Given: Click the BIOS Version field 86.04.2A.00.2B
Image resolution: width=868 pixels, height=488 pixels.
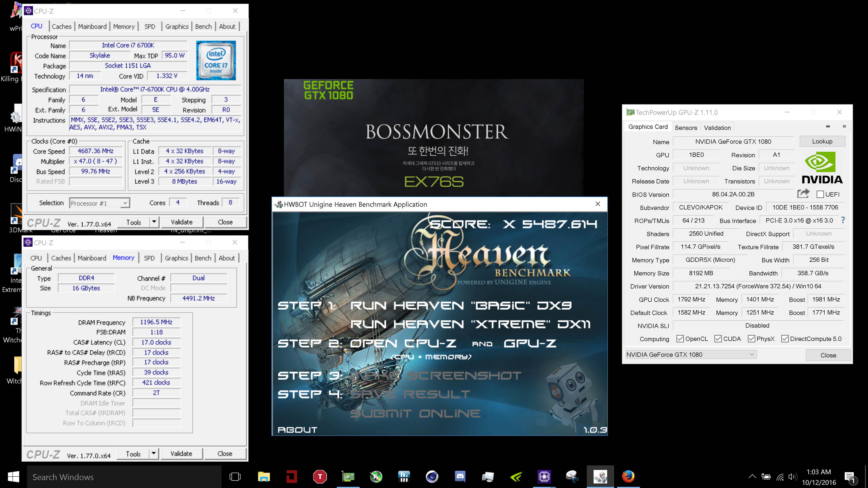Looking at the screenshot, I should 733,194.
